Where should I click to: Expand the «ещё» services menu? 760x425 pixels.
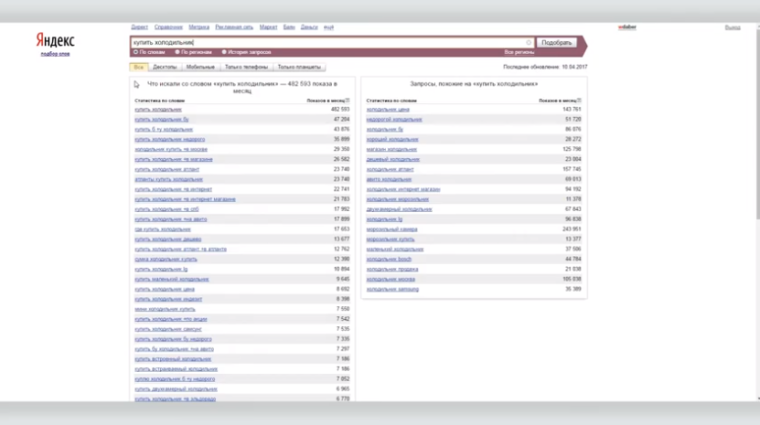tap(329, 28)
